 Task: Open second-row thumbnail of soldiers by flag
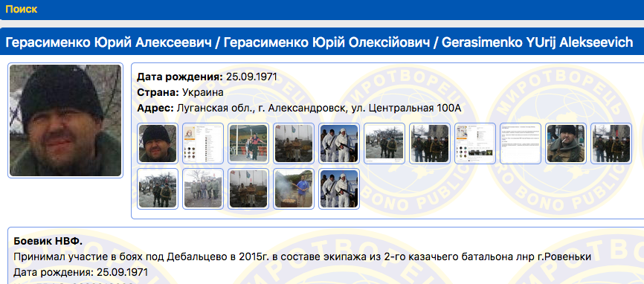tap(248, 189)
